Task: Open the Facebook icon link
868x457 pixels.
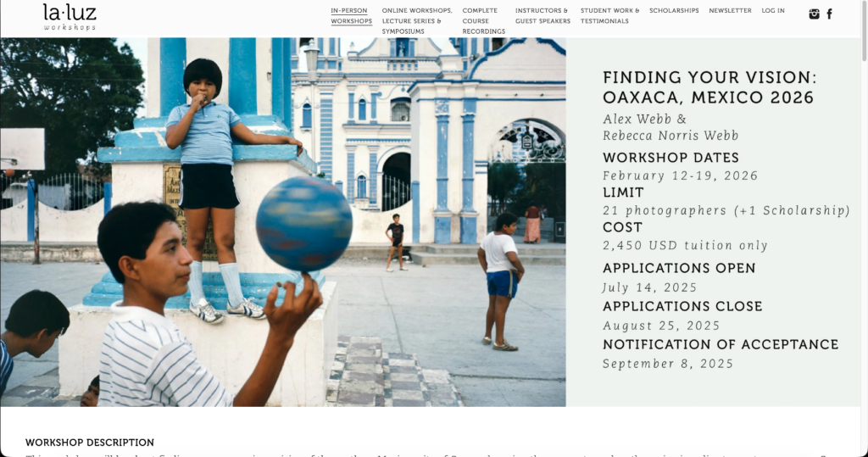Action: [829, 14]
